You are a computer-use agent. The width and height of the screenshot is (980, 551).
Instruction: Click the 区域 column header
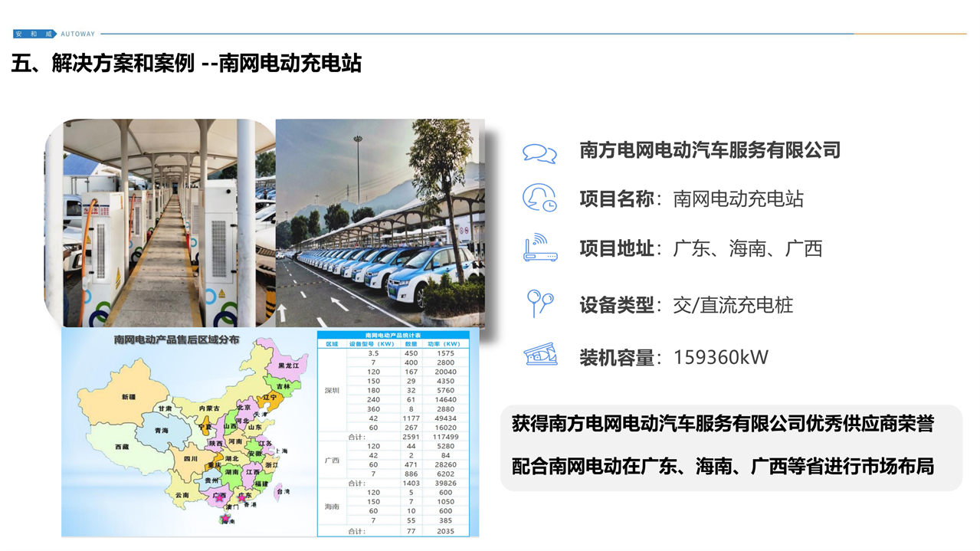pyautogui.click(x=332, y=344)
